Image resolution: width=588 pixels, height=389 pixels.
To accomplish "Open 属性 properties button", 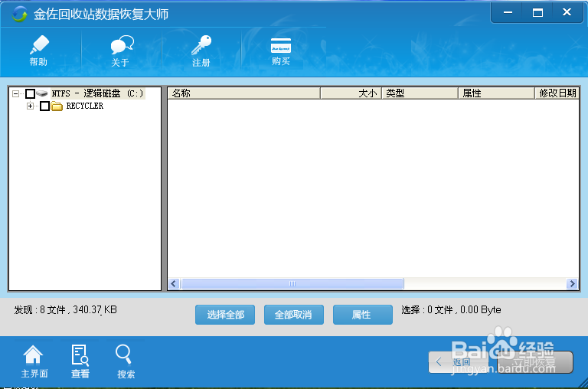I will pyautogui.click(x=363, y=315).
